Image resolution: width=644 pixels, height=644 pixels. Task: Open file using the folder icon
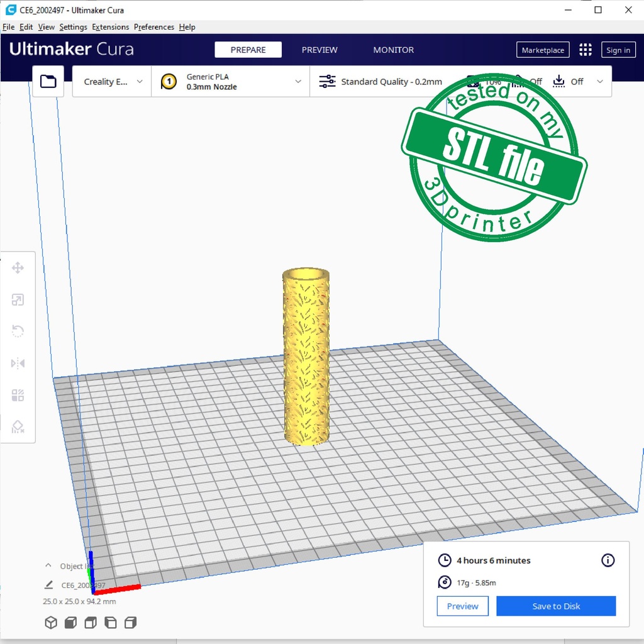coord(48,81)
